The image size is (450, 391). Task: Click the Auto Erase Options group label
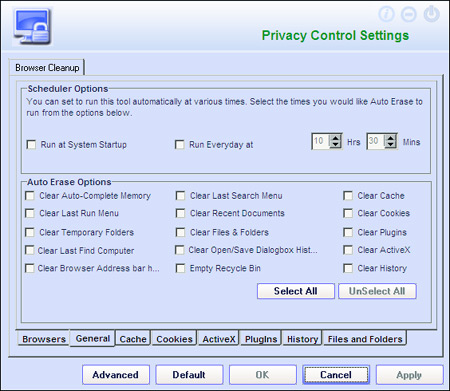click(x=69, y=182)
